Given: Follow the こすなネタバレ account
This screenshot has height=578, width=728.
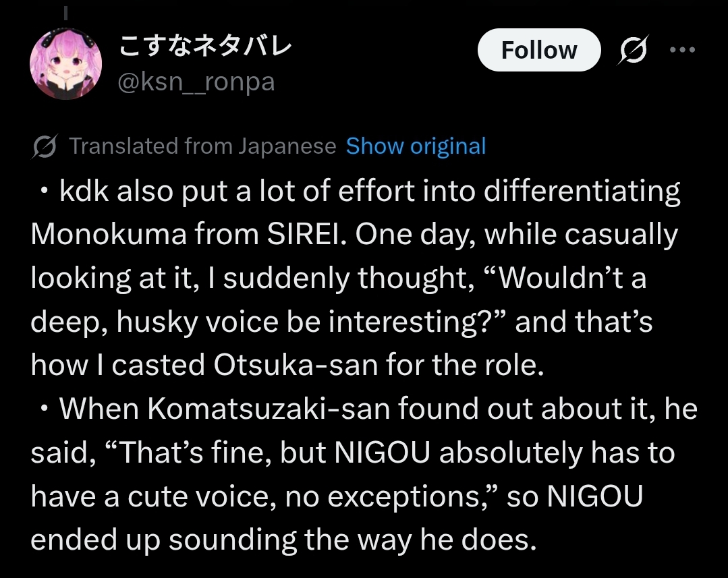Looking at the screenshot, I should (538, 51).
